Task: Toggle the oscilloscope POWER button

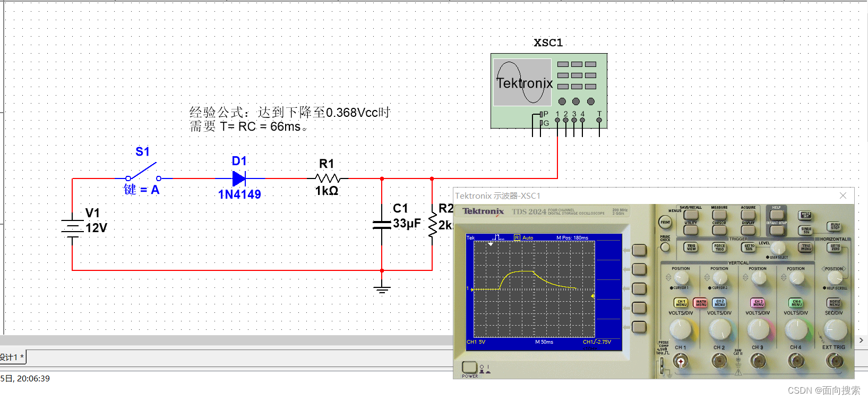Action: click(x=469, y=367)
